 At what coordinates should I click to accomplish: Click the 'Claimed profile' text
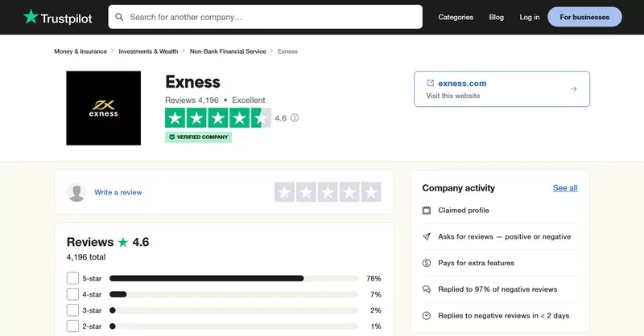point(464,211)
